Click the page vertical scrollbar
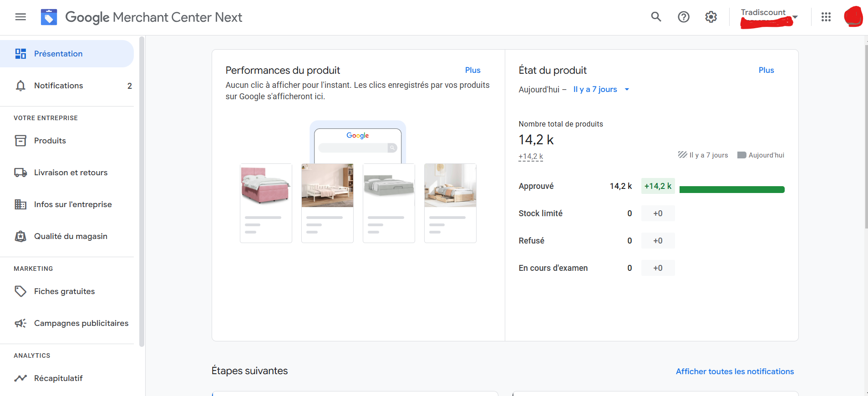 coord(866,137)
